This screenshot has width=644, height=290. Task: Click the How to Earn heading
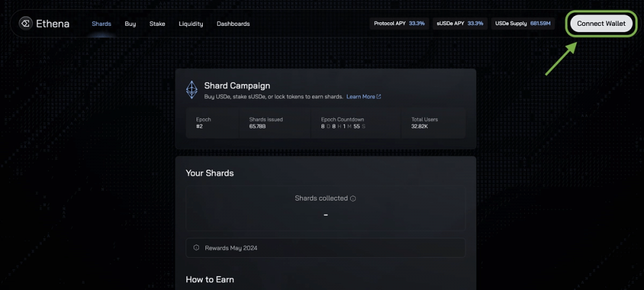[x=210, y=280]
